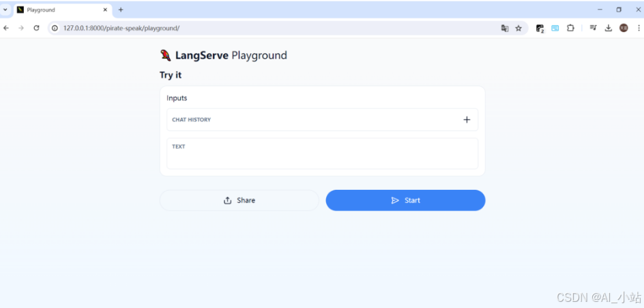This screenshot has width=644, height=308.
Task: Click the Start button
Action: (405, 200)
